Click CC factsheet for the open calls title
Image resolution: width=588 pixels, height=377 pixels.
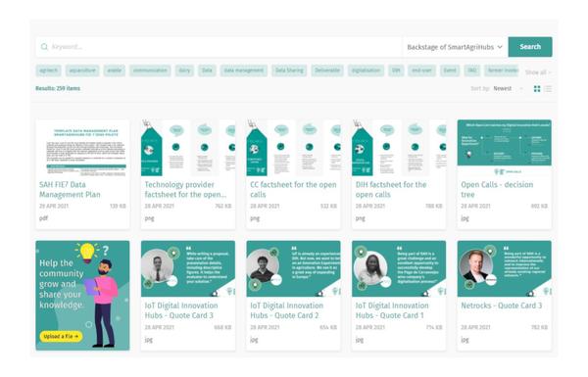tap(293, 190)
